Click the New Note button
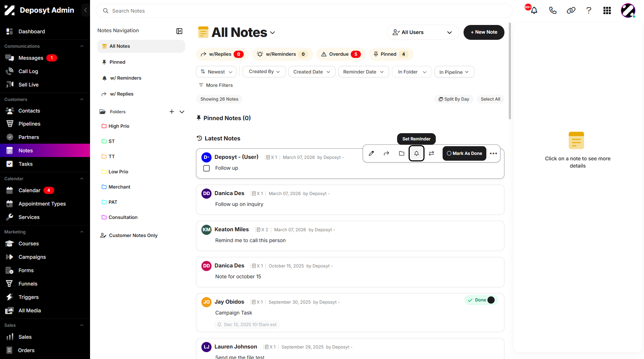Image resolution: width=644 pixels, height=359 pixels. point(484,32)
